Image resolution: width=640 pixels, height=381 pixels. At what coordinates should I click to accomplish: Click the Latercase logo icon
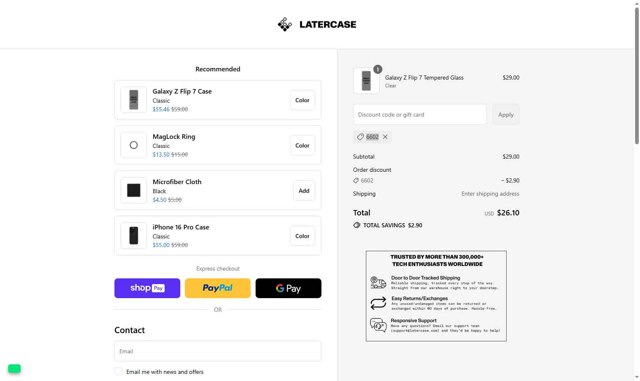[x=285, y=25]
